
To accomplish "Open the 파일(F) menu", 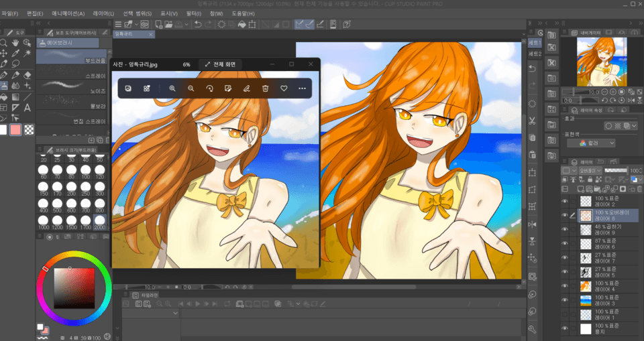I will pyautogui.click(x=10, y=13).
